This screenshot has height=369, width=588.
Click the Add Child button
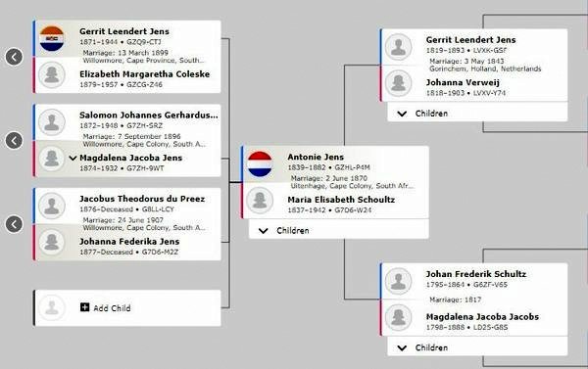(x=127, y=308)
